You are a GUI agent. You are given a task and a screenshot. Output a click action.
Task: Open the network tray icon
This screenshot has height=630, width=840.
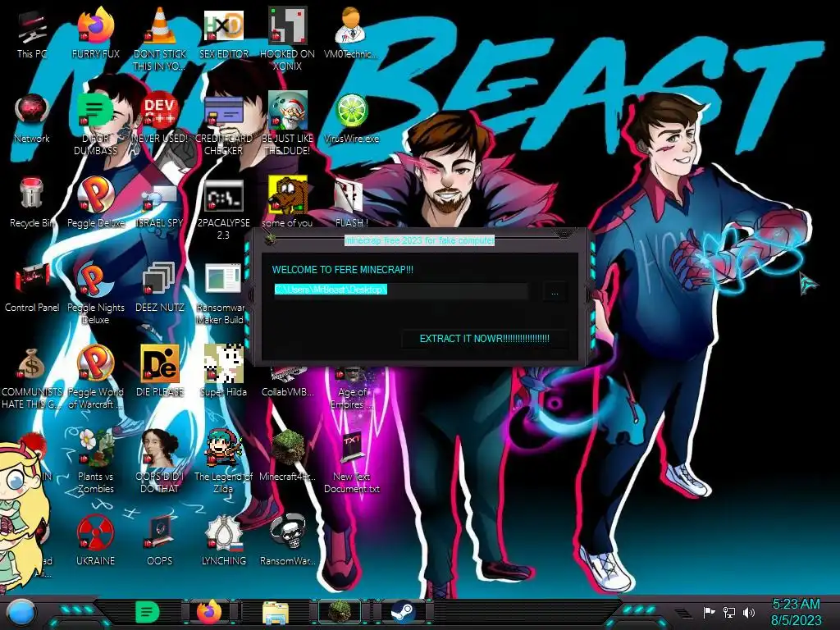click(729, 612)
